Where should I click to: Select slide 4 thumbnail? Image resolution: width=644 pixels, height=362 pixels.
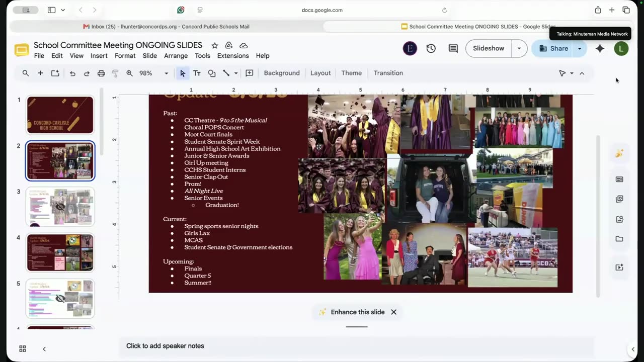(60, 252)
